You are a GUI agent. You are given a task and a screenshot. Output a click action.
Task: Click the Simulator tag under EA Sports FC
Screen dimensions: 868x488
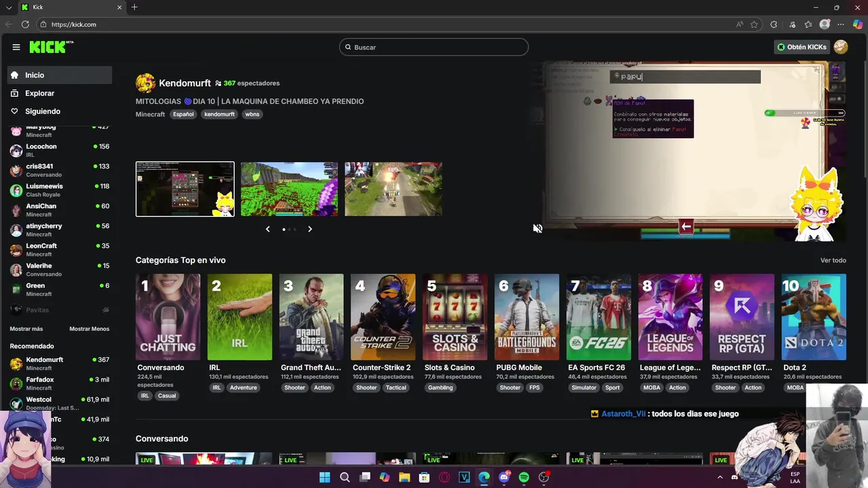point(584,388)
